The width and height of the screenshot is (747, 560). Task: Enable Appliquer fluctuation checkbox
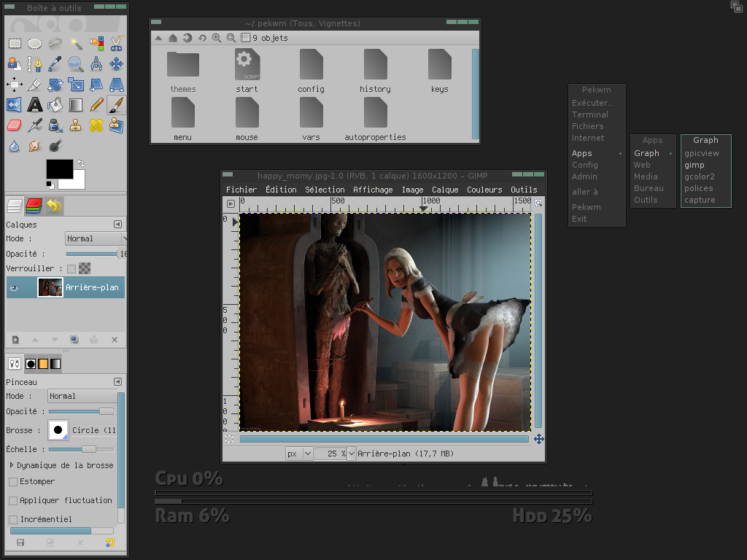coord(13,501)
